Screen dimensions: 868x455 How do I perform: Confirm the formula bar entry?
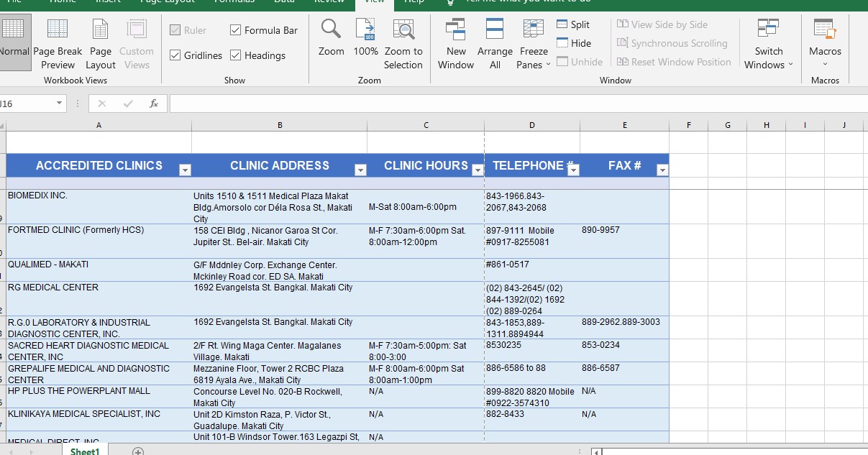[x=128, y=104]
